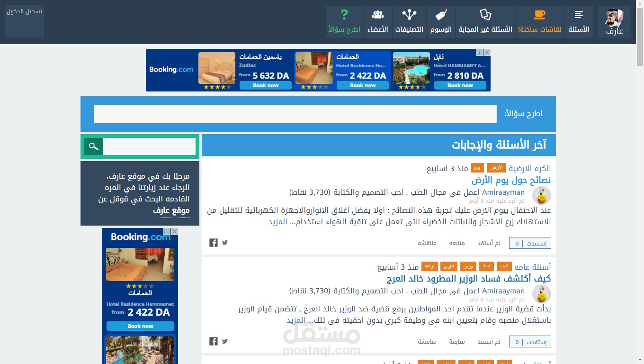Open the التصنيفات categories nav item
644x364 pixels.
coord(410,22)
